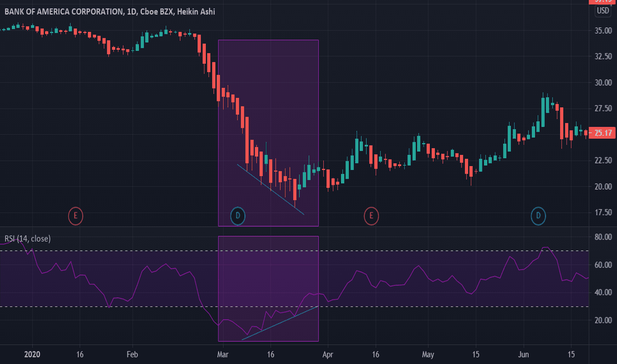Click the 27.50 price axis label
Image resolution: width=617 pixels, height=364 pixels.
[603, 109]
